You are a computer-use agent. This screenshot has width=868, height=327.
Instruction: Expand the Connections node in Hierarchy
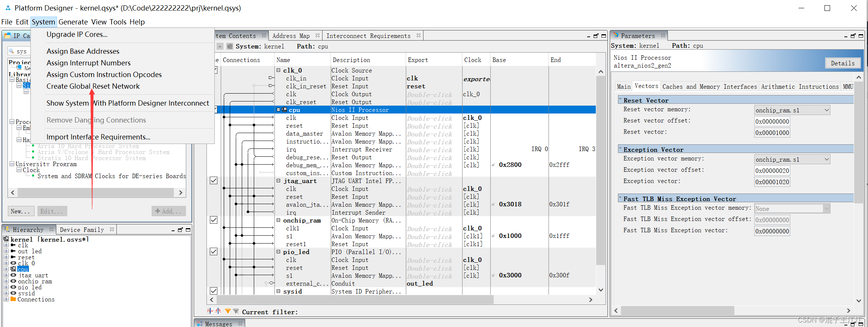(6, 299)
